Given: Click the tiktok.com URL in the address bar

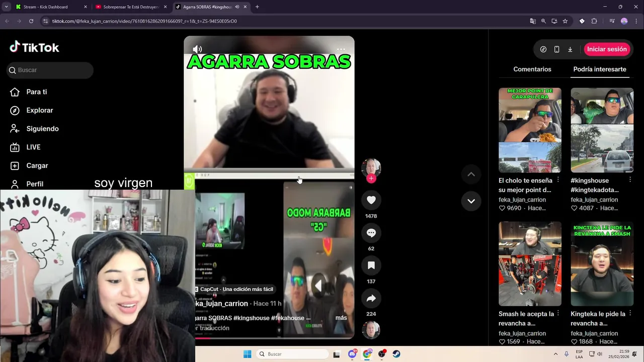Looking at the screenshot, I should pyautogui.click(x=144, y=21).
